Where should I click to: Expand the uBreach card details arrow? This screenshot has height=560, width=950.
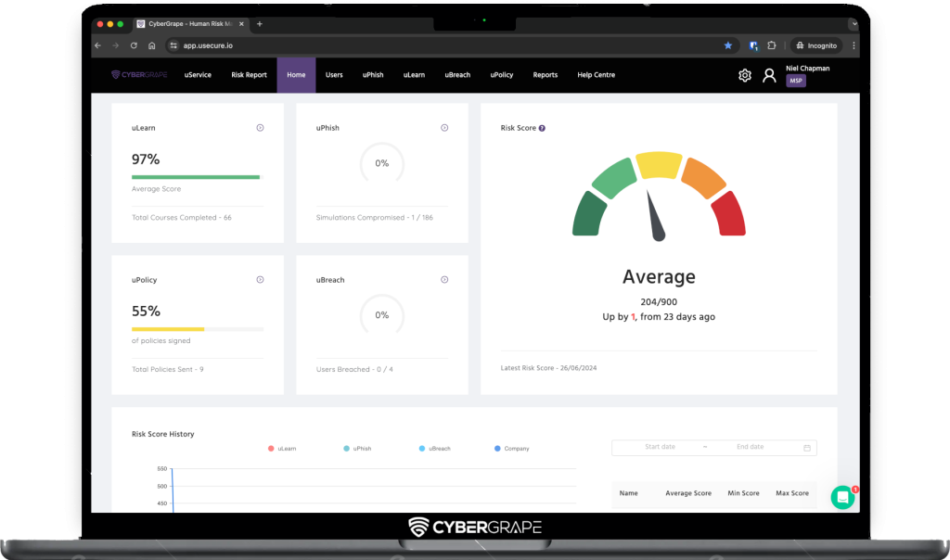[444, 280]
